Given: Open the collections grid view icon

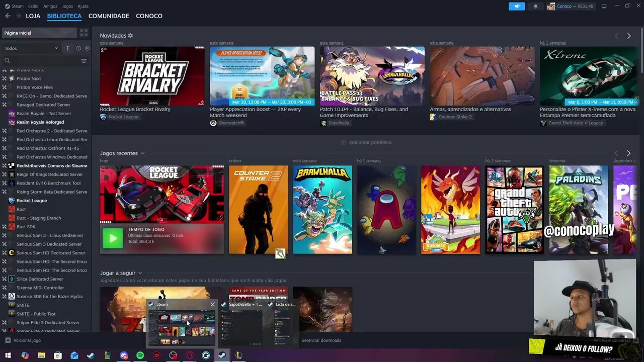Looking at the screenshot, I should pos(84,33).
